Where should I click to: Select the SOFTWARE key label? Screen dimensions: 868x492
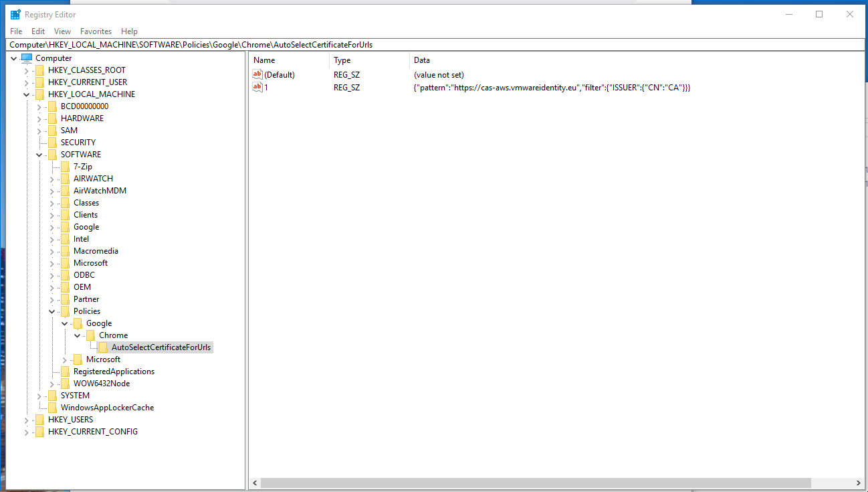(81, 155)
